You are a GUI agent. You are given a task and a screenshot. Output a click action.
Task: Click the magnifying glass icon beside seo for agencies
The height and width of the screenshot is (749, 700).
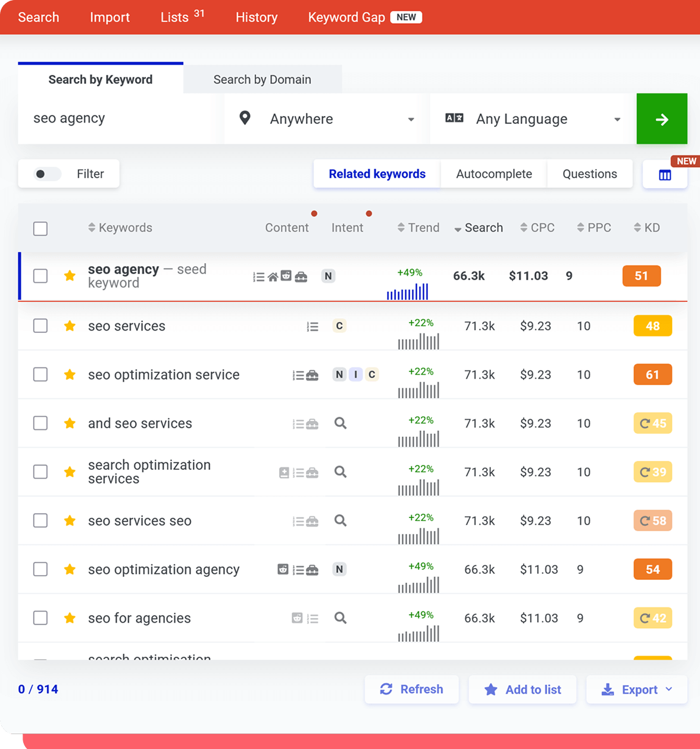tap(340, 618)
